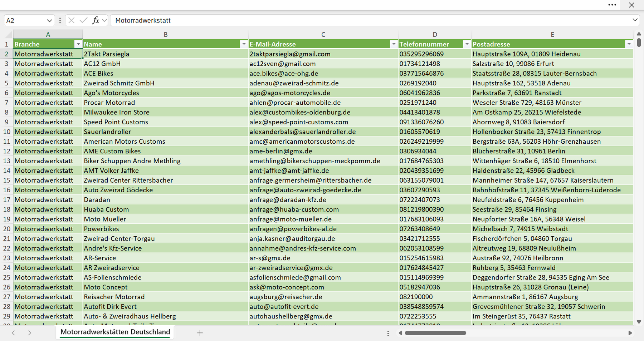Select the Moto Mueller cell
This screenshot has height=341, width=644.
(166, 219)
